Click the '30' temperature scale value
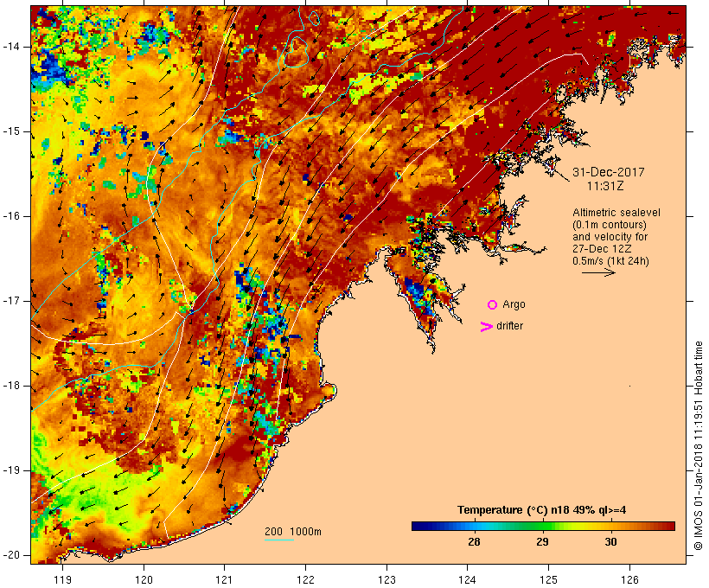This screenshot has width=709, height=588. pyautogui.click(x=611, y=542)
